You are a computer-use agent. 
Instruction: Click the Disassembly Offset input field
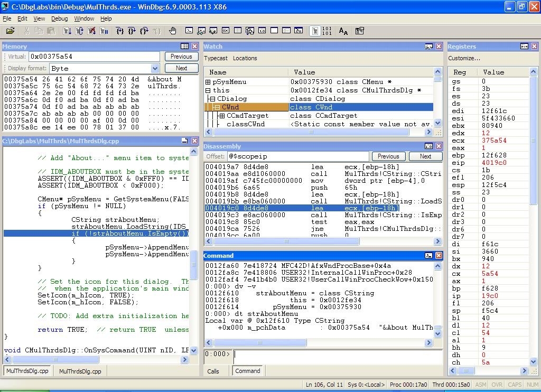[298, 156]
